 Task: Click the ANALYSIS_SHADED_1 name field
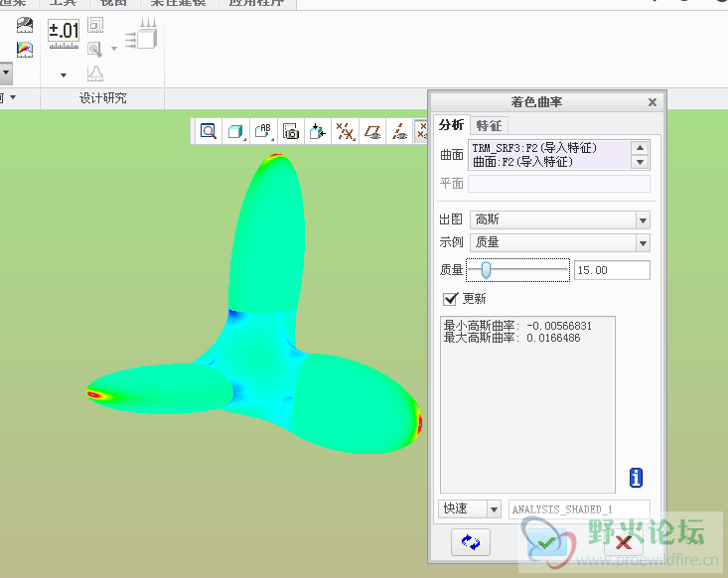579,509
